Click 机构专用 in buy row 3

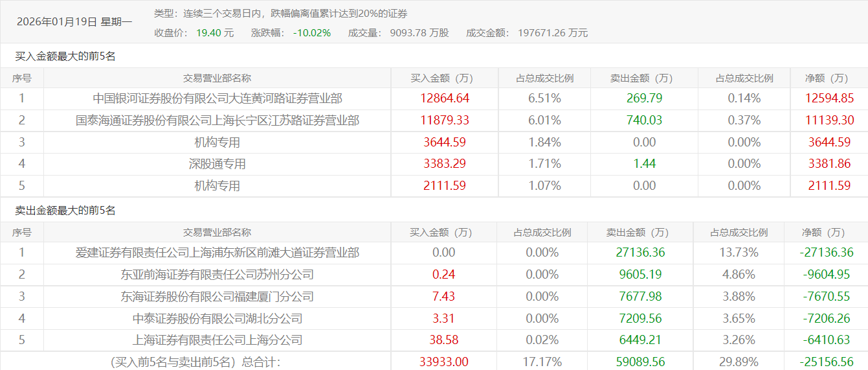(217, 142)
